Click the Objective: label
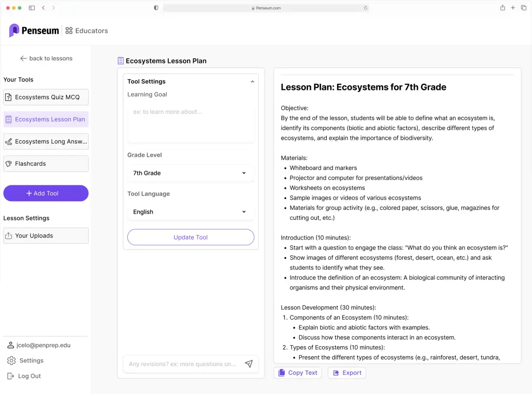 pos(295,108)
